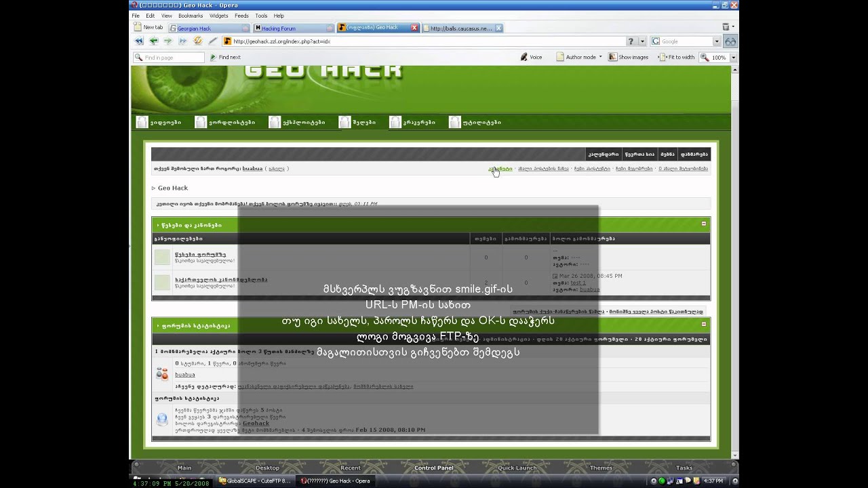Click the Find next button
The height and width of the screenshot is (488, 868).
coord(224,58)
